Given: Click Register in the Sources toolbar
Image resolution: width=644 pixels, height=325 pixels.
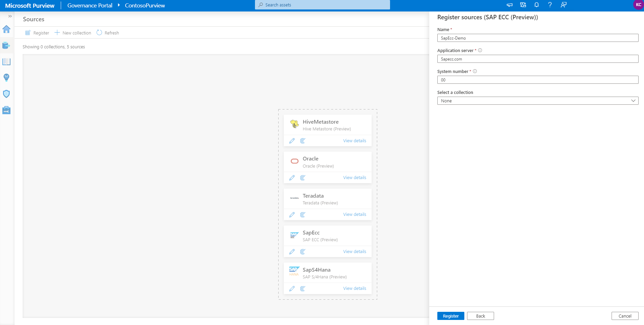Looking at the screenshot, I should (x=37, y=33).
